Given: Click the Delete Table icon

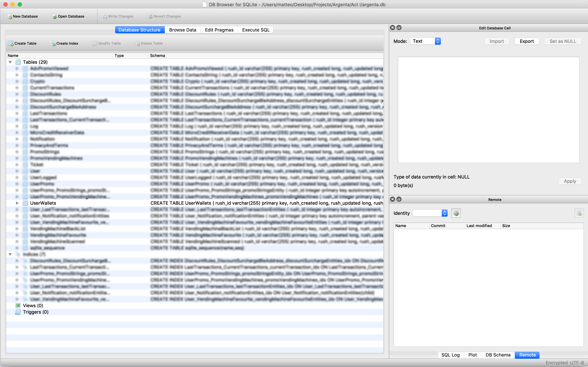Looking at the screenshot, I should tap(137, 43).
